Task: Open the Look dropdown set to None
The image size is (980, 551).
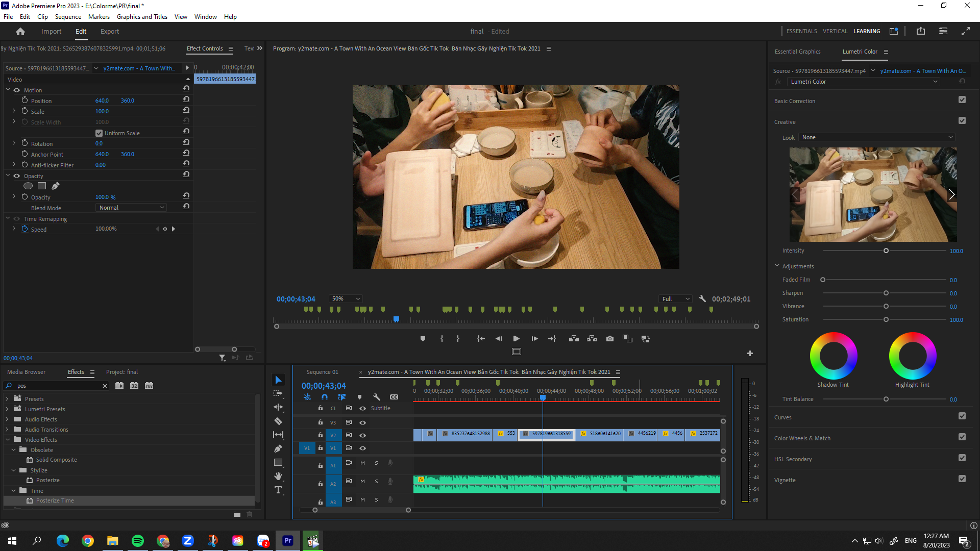Action: (x=877, y=137)
